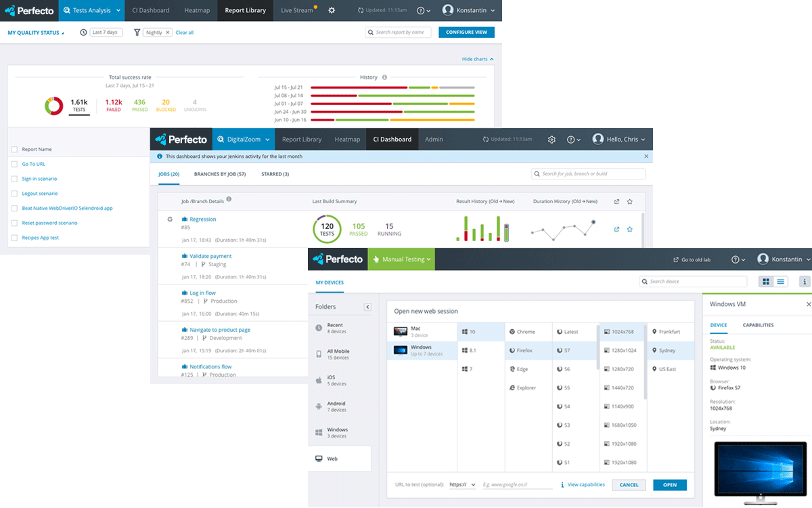Click the resolution list scrollbar in web session dialog
Image resolution: width=812 pixels, height=508 pixels.
pos(646,362)
